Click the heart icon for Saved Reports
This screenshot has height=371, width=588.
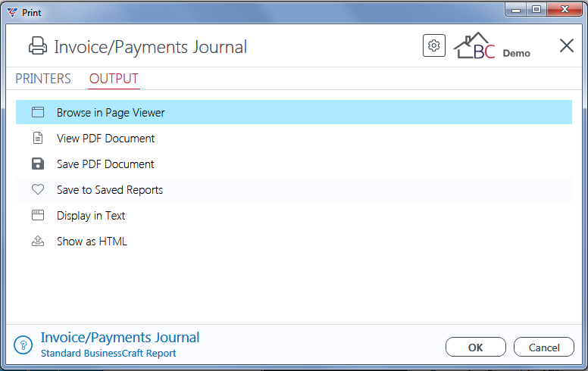[x=38, y=189]
